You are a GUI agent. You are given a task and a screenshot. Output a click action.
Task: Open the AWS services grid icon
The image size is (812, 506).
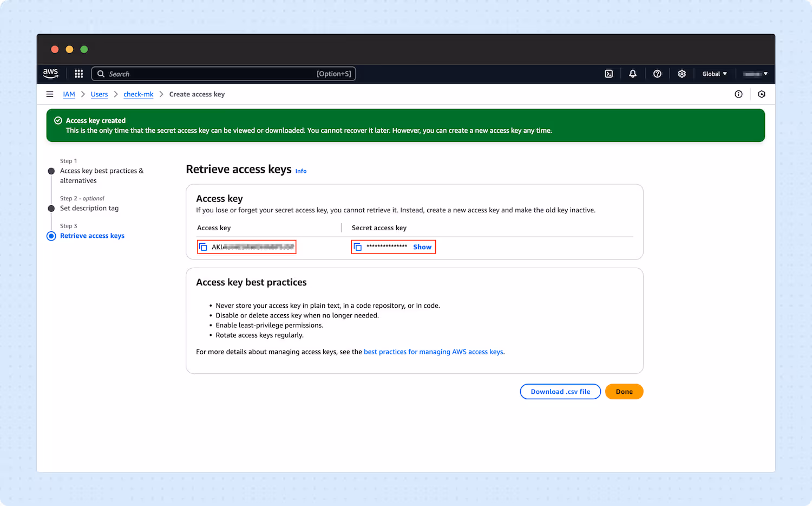point(78,74)
